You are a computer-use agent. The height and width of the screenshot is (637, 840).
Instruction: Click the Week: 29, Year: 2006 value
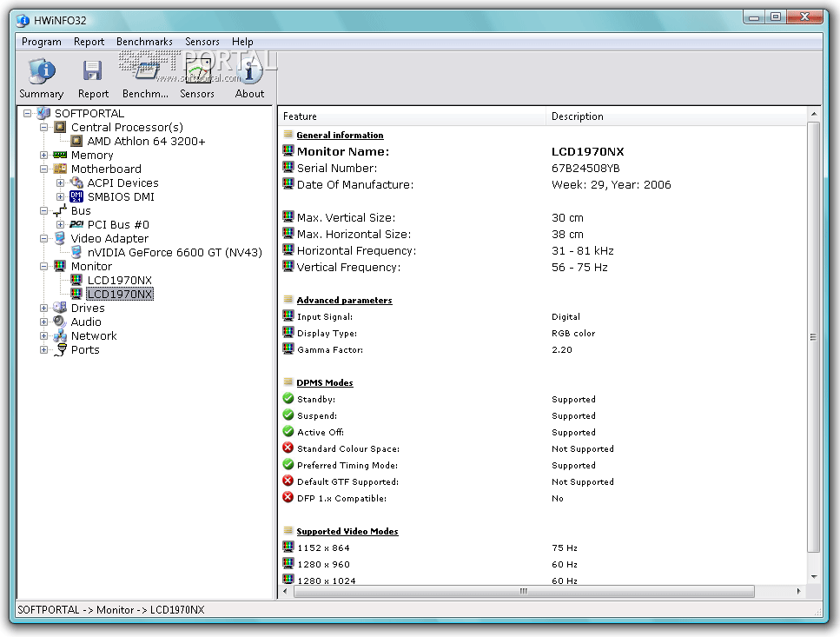pyautogui.click(x=611, y=185)
